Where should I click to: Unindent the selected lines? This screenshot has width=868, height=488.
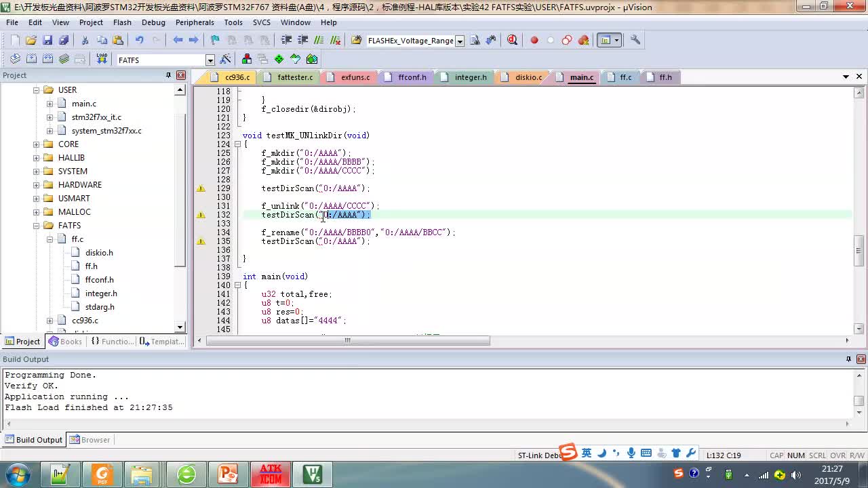302,40
